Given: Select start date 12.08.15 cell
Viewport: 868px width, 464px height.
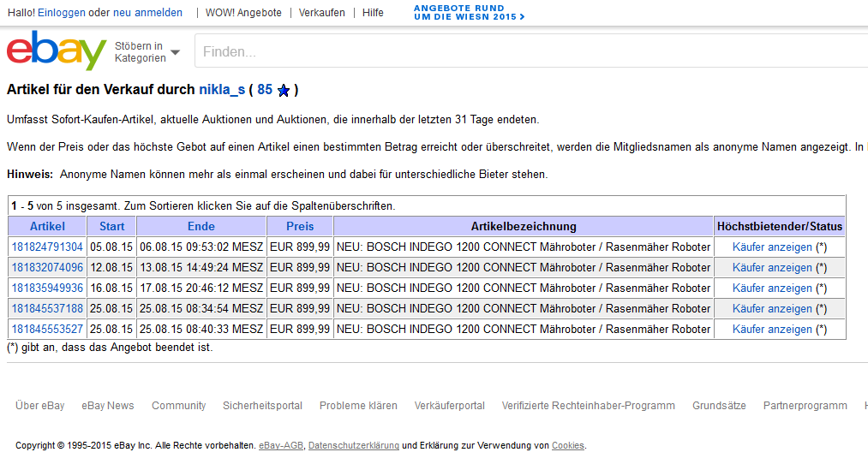Looking at the screenshot, I should [111, 267].
